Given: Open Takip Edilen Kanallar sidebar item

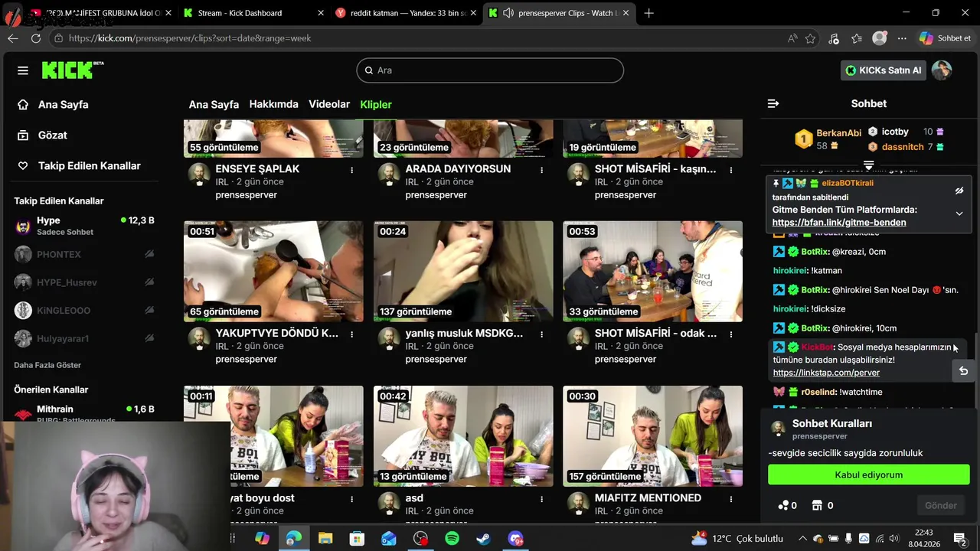Looking at the screenshot, I should click(x=90, y=166).
